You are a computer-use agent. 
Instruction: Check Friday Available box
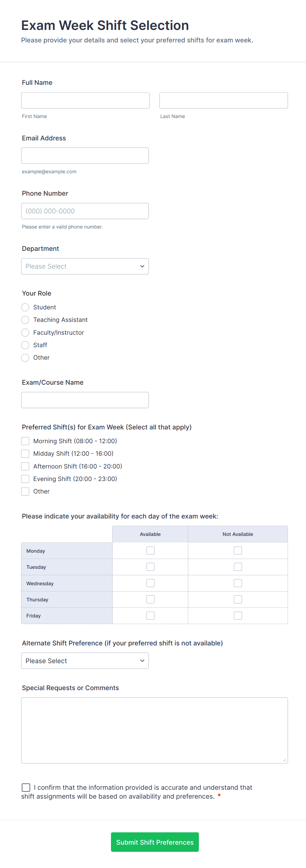tap(150, 615)
